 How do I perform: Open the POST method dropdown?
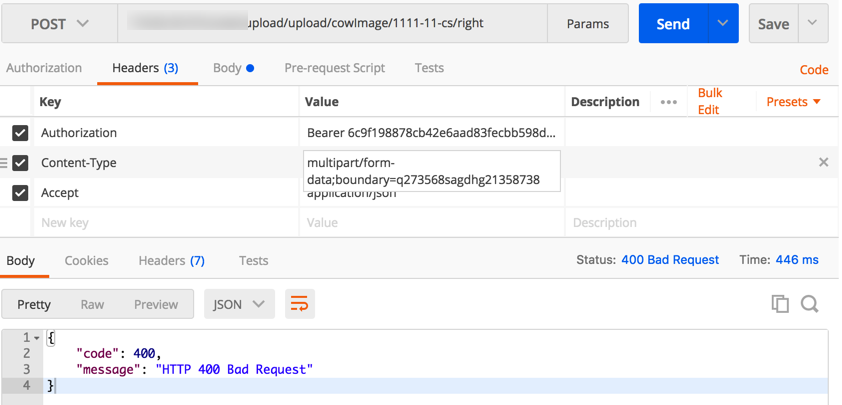[59, 24]
